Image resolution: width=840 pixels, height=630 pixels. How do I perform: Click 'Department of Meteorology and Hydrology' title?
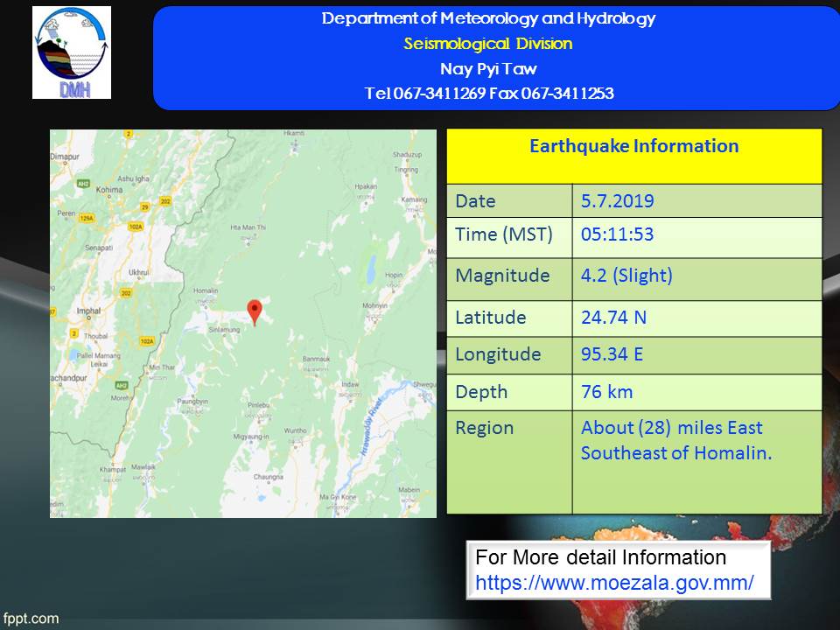click(488, 18)
